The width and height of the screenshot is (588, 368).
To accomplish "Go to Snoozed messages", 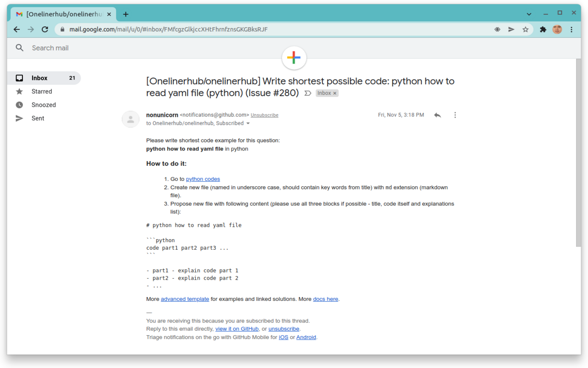I will click(x=44, y=105).
